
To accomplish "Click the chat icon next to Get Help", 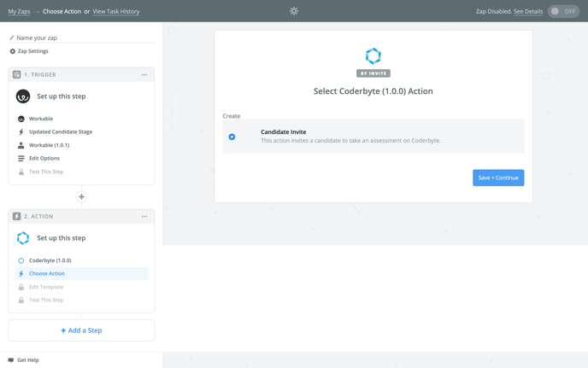I will 11,360.
